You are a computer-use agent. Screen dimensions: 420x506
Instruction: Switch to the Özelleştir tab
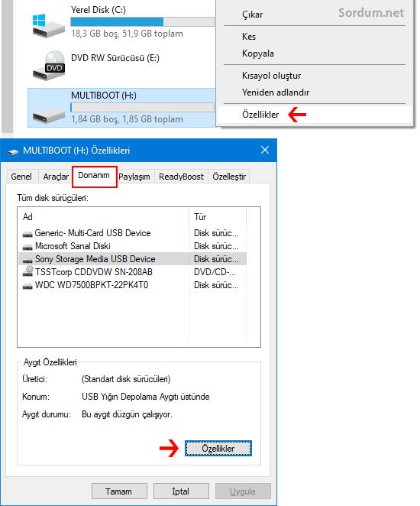[x=229, y=177]
